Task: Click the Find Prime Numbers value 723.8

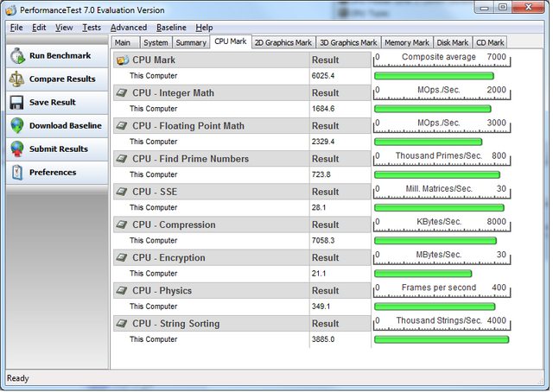Action: (321, 175)
